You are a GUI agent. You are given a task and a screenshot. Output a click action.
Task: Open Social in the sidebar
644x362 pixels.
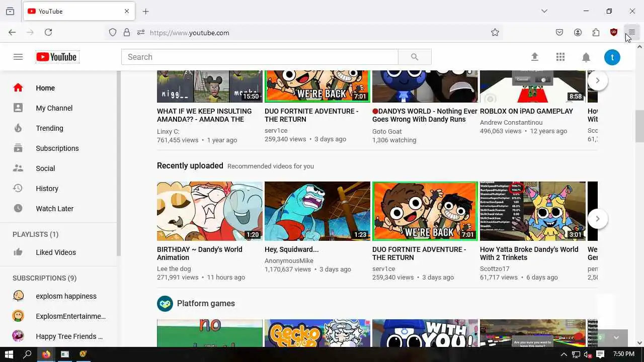58,168
